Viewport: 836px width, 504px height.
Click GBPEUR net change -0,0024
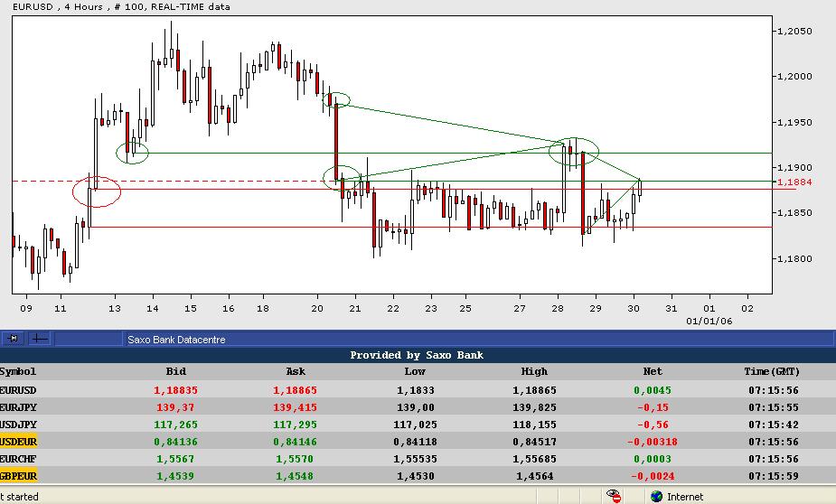[653, 476]
